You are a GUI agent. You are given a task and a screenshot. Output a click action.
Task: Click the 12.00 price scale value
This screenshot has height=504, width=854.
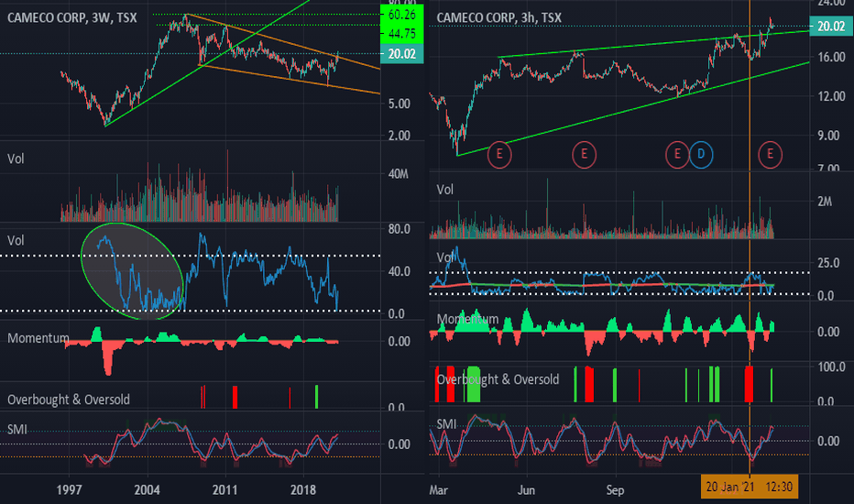831,96
